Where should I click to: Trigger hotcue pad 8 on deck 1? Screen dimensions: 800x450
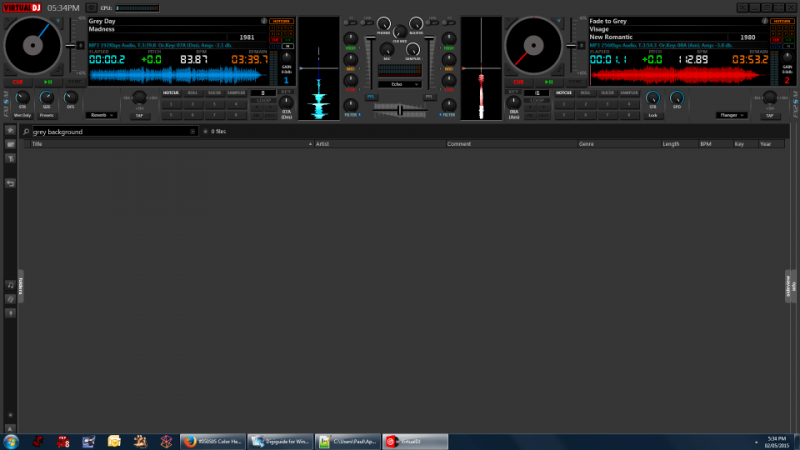[x=236, y=115]
